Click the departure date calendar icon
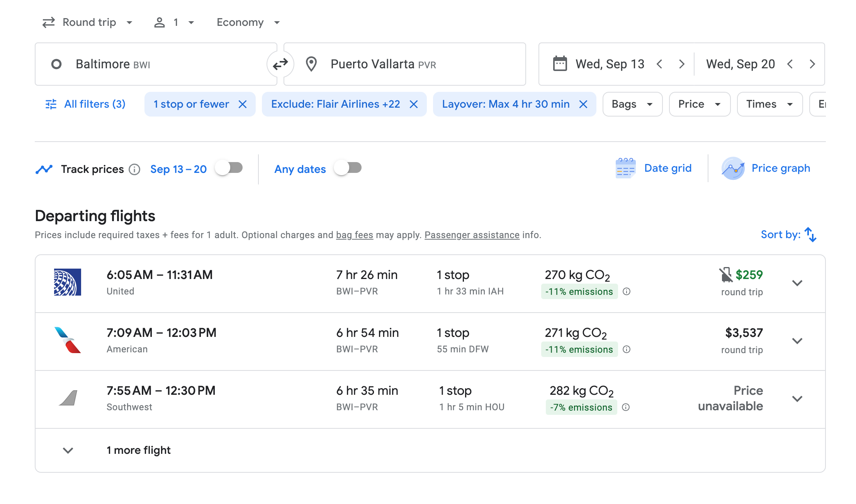Image resolution: width=856 pixels, height=504 pixels. pos(560,64)
